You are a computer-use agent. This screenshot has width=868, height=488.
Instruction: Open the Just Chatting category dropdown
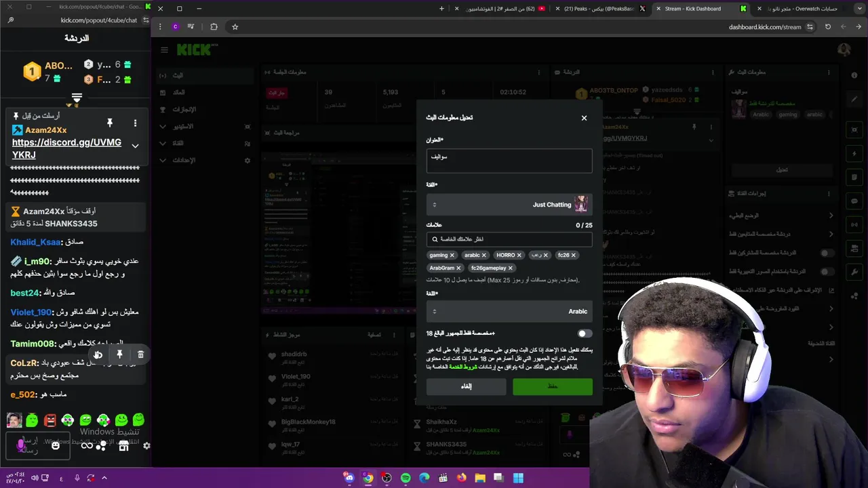coord(509,204)
